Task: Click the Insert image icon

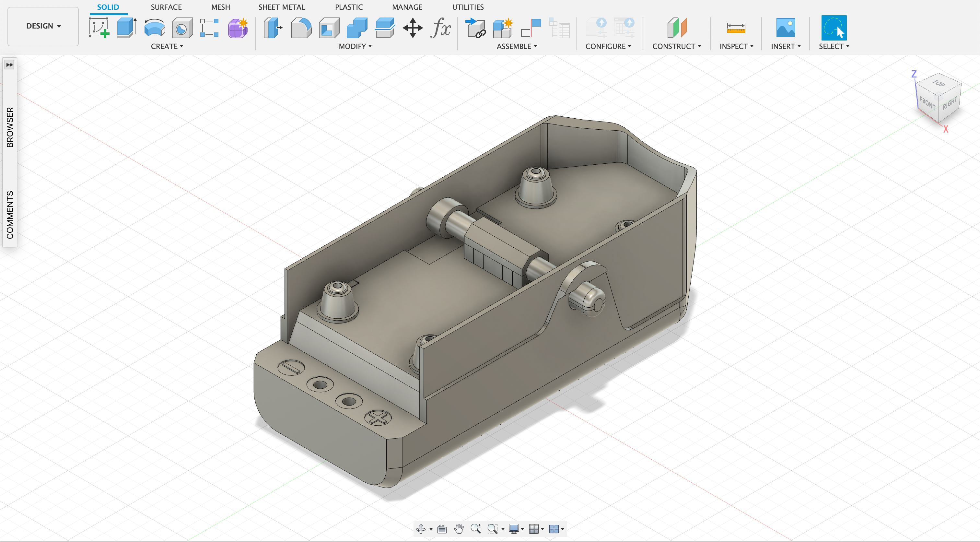Action: coord(786,28)
